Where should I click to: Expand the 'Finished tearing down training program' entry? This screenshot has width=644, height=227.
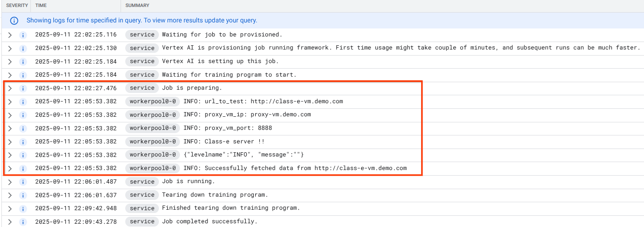click(x=10, y=208)
